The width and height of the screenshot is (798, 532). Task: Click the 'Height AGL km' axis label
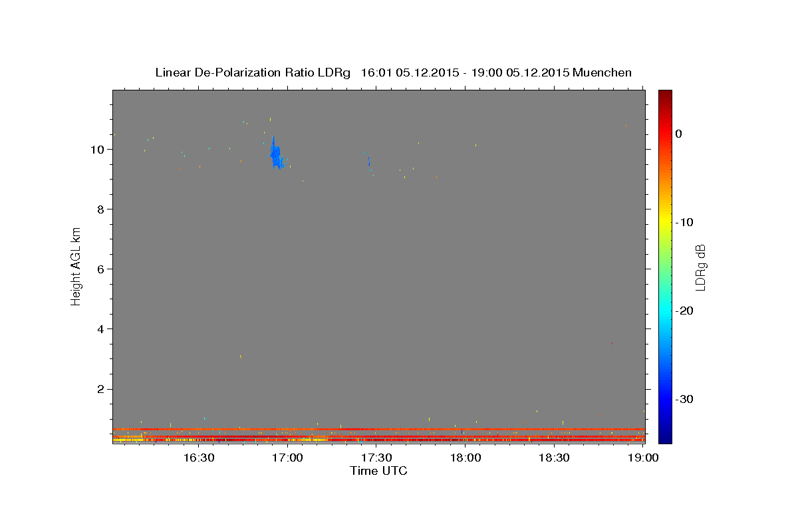point(76,265)
